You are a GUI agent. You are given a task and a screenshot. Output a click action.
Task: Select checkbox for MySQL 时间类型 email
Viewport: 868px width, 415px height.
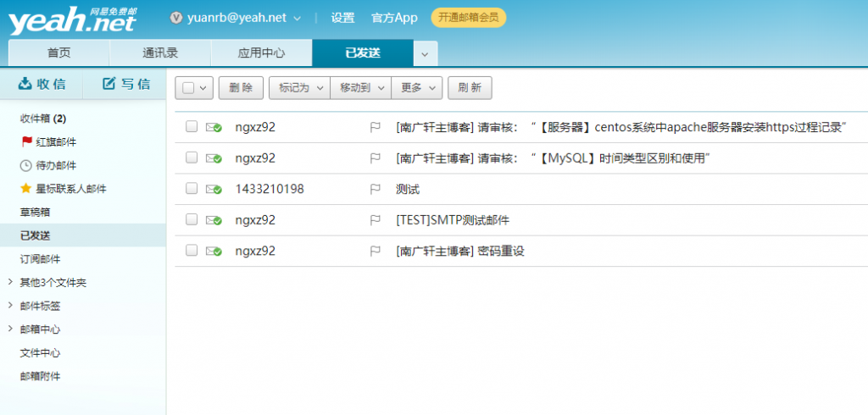tap(192, 158)
